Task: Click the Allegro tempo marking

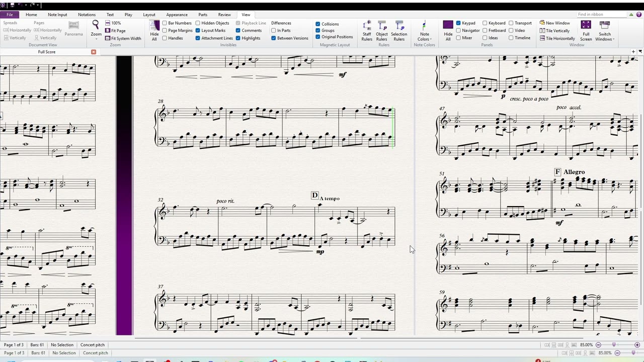Action: point(574,172)
